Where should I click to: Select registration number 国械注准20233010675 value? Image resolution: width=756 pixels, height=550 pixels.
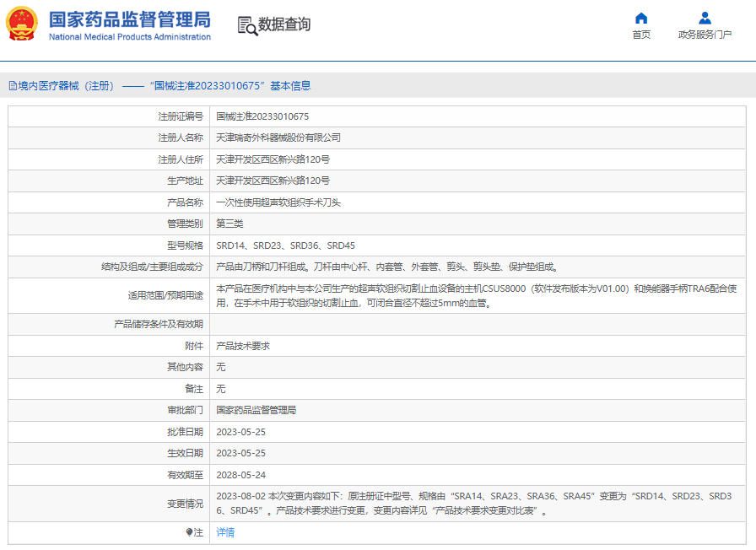pyautogui.click(x=262, y=116)
